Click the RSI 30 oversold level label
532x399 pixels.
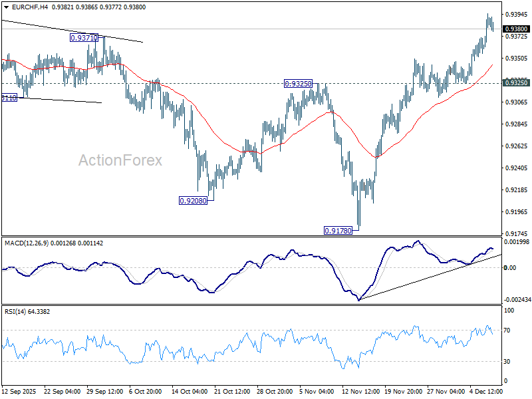(x=507, y=362)
